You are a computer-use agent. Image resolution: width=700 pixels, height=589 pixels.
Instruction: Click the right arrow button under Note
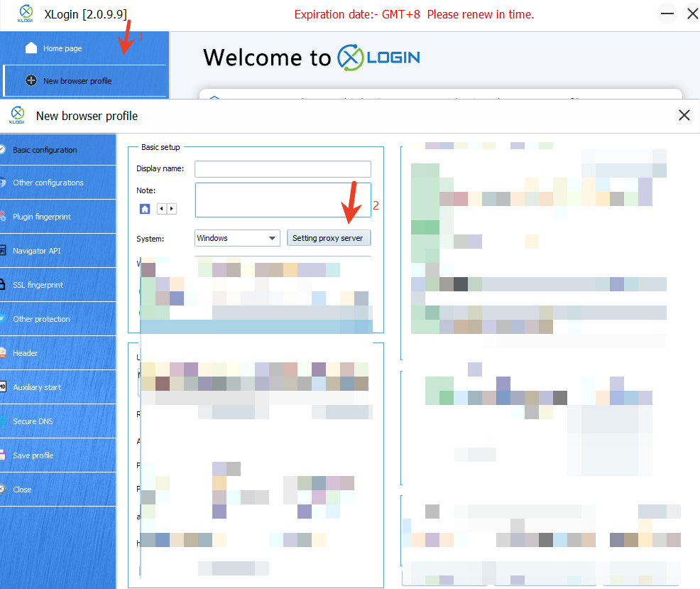[x=171, y=209]
